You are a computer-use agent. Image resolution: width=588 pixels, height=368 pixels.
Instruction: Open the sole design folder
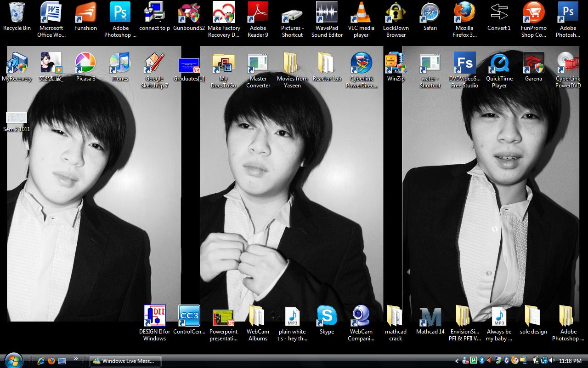[533, 321]
